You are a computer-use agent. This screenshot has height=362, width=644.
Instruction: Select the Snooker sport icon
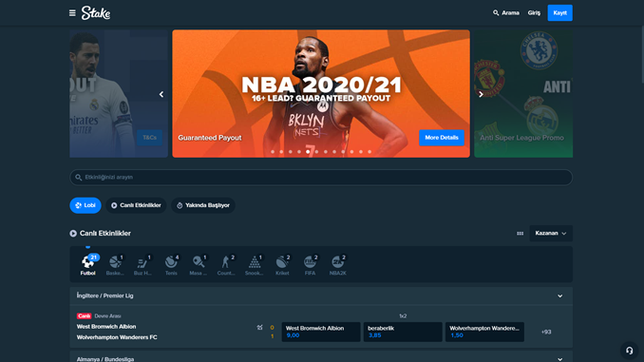[x=255, y=265]
